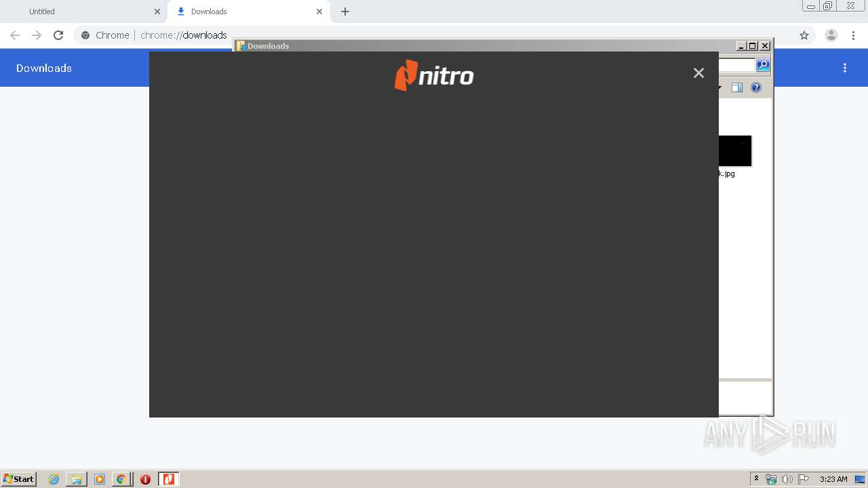
Task: Close the Untitled tab
Action: pyautogui.click(x=157, y=12)
